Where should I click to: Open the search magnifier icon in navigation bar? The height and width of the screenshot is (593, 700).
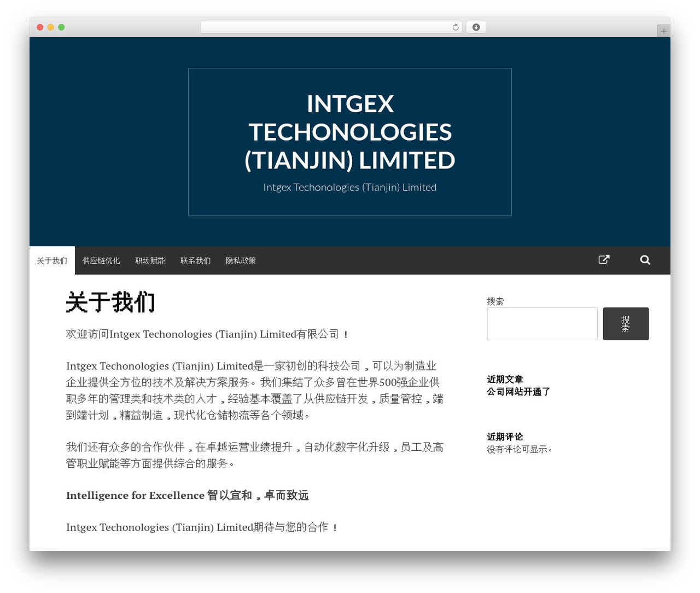point(645,260)
